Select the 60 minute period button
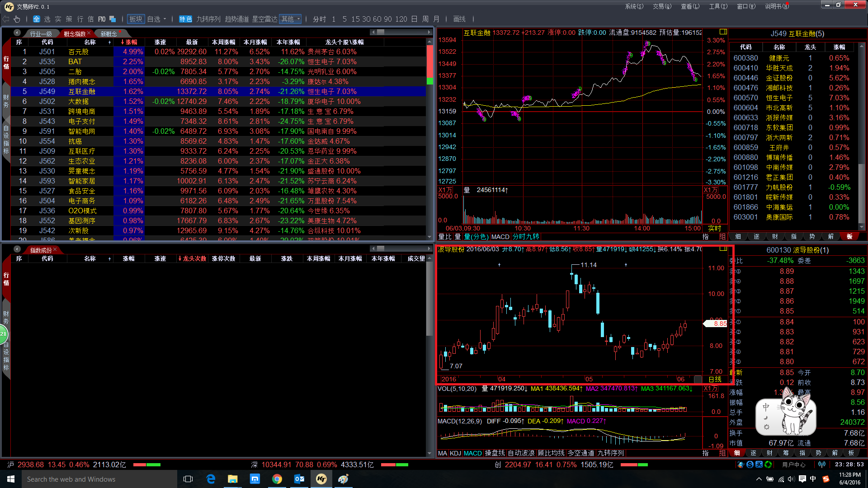The width and height of the screenshot is (868, 488). (x=377, y=19)
